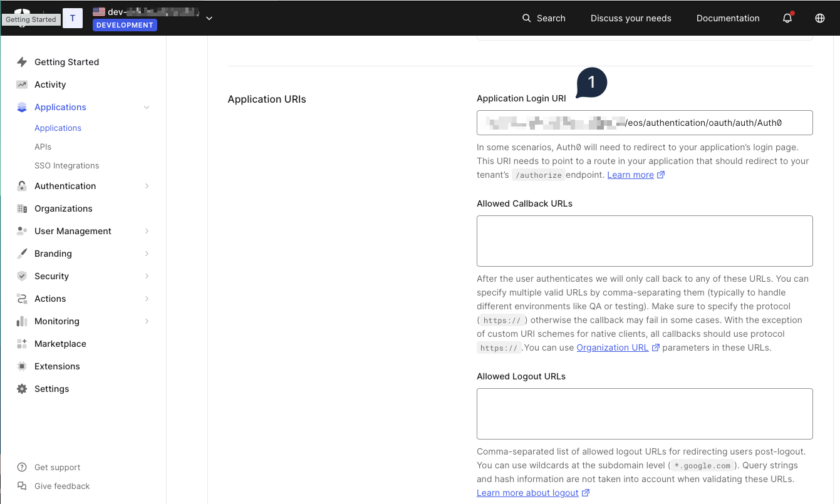This screenshot has width=840, height=504.
Task: Open Getting Started in sidebar
Action: [66, 62]
